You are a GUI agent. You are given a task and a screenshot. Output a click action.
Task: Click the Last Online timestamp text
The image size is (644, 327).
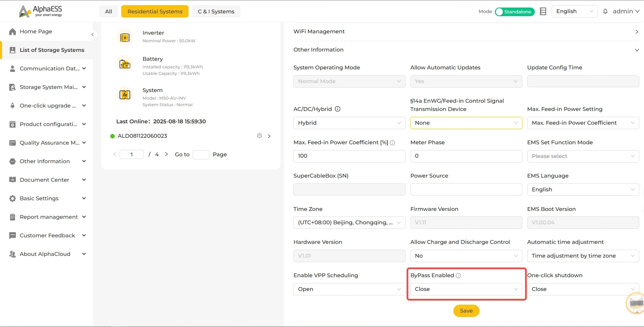pos(180,122)
